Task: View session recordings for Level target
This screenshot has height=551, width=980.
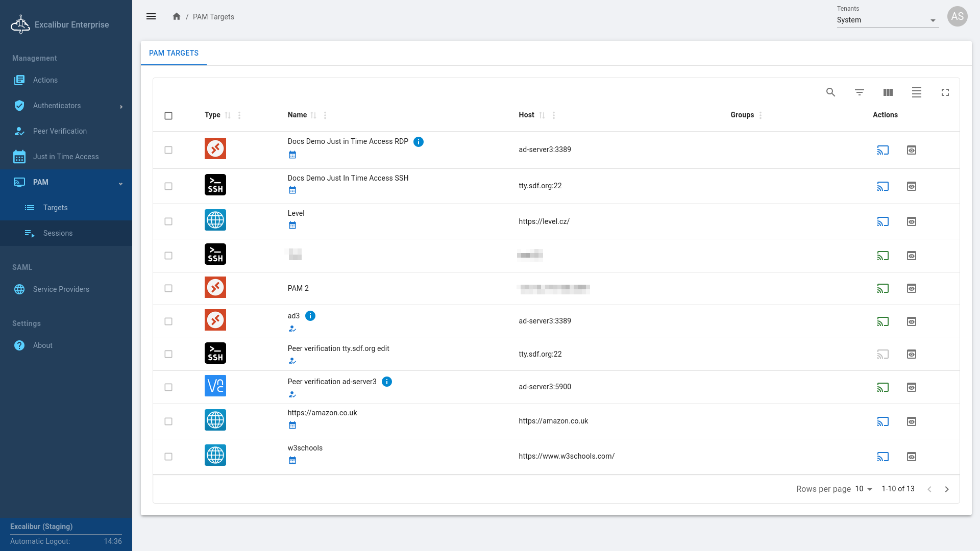Action: click(x=911, y=221)
